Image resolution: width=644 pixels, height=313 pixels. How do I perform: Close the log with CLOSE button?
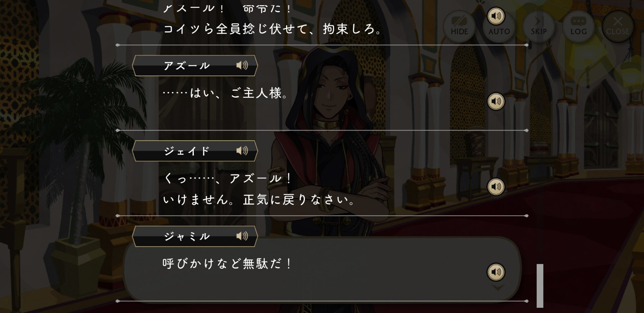click(618, 26)
